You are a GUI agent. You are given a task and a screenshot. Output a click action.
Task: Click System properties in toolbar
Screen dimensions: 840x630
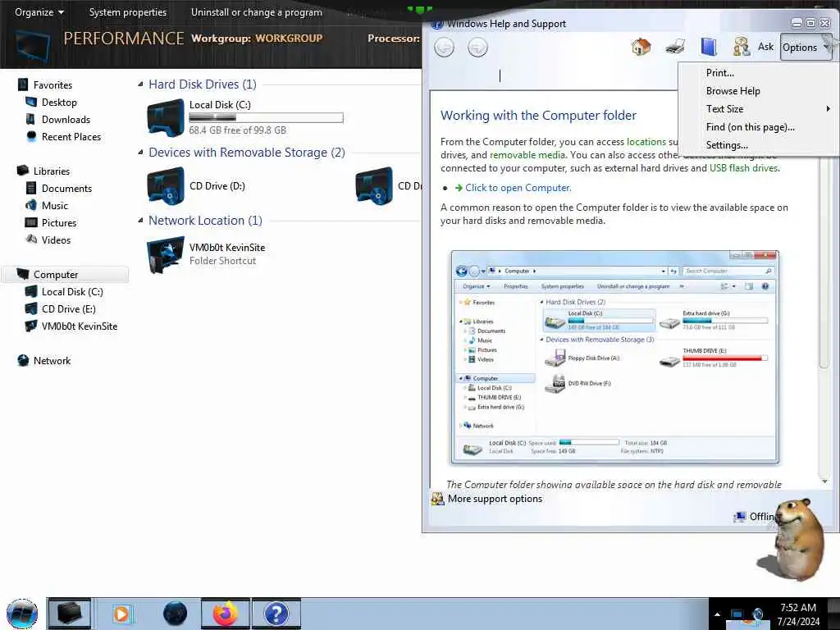tap(127, 11)
